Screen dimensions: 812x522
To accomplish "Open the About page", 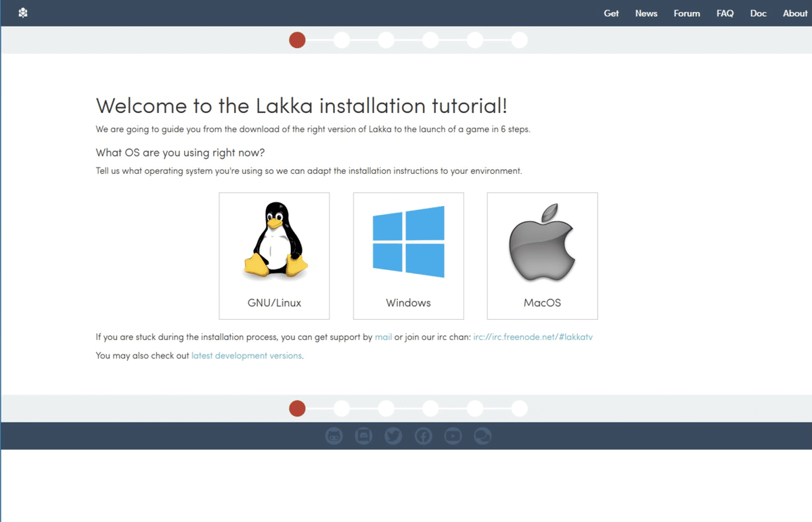I will 795,14.
